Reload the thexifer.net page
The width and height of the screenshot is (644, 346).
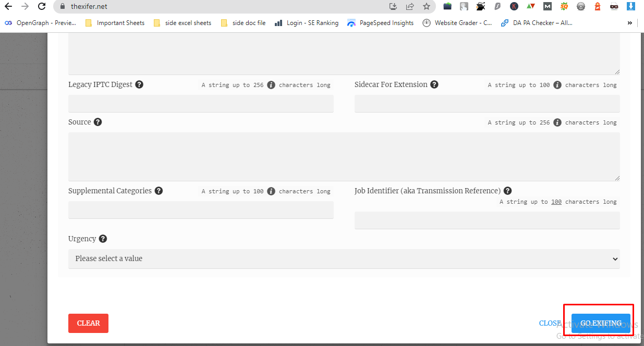[42, 7]
